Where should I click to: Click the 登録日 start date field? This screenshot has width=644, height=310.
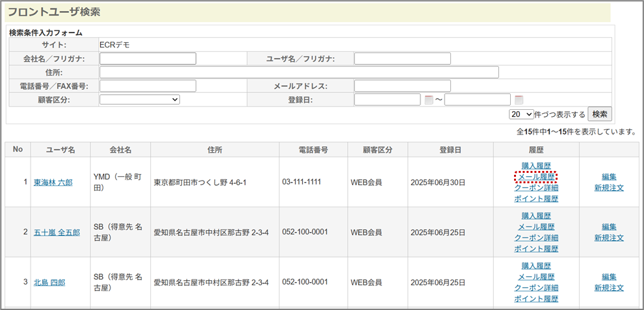pyautogui.click(x=387, y=99)
